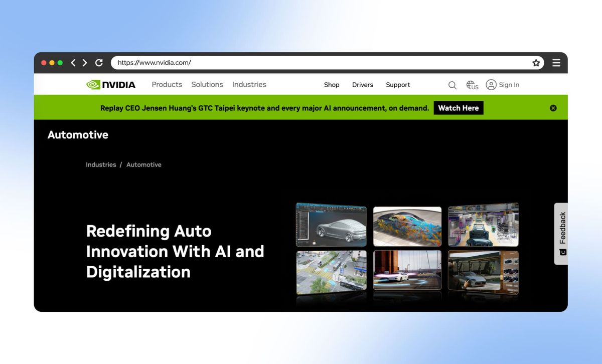
Task: Open the Solutions menu
Action: point(207,85)
